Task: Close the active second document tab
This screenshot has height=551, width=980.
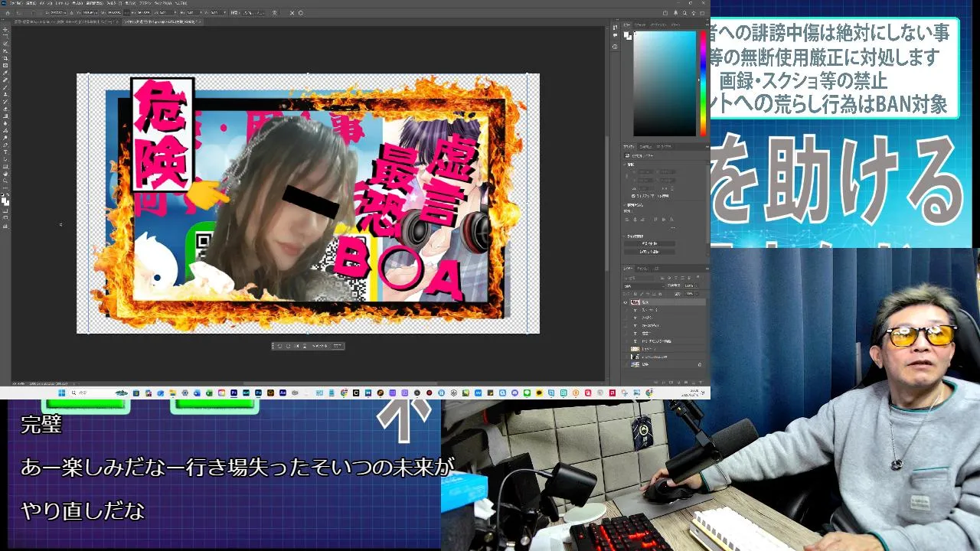Action: [x=199, y=21]
